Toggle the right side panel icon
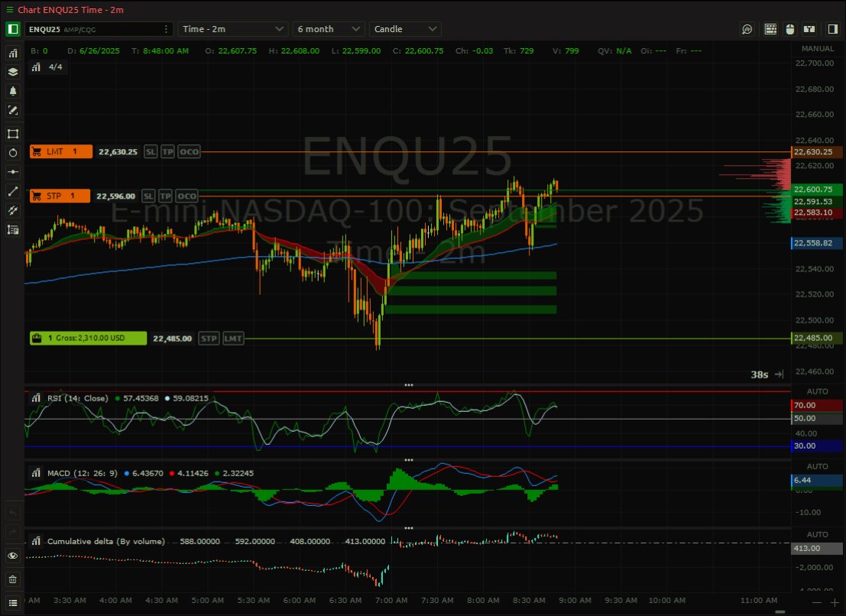The width and height of the screenshot is (846, 616). 832,29
